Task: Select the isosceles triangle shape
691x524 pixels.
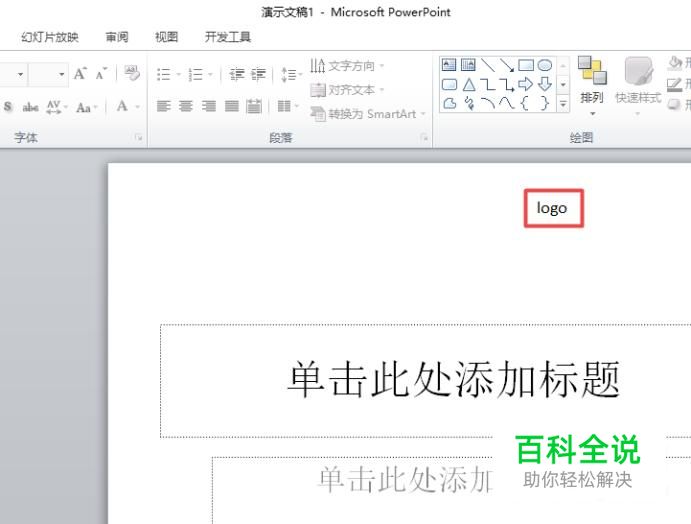Action: [x=469, y=84]
